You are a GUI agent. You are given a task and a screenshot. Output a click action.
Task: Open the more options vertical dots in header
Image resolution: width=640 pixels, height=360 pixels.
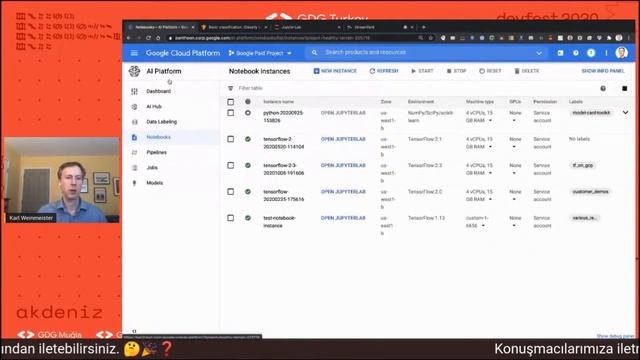pyautogui.click(x=606, y=53)
